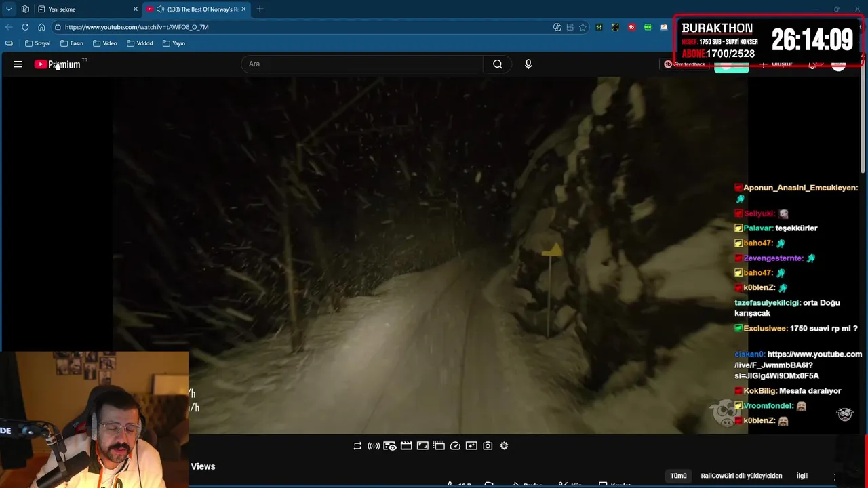Close the 'Yeni sekme' tab
The height and width of the screenshot is (488, 868).
click(135, 9)
